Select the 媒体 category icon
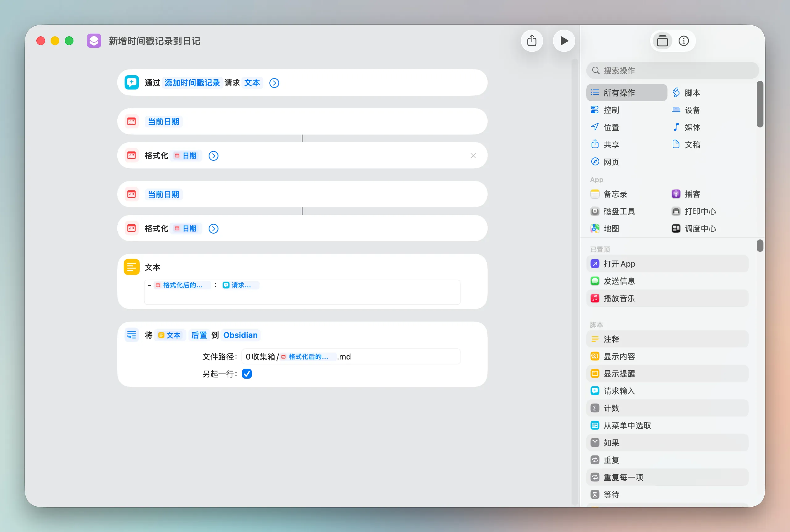790x532 pixels. click(676, 127)
